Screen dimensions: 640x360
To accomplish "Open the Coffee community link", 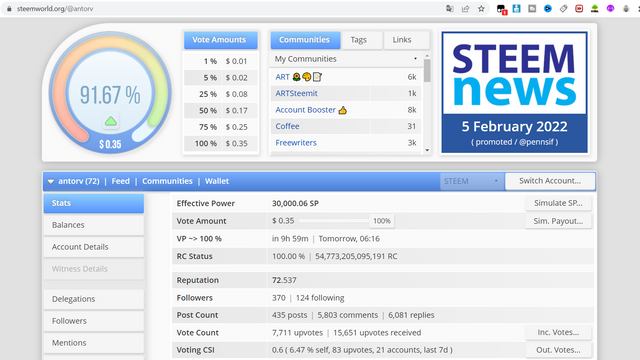I will [x=287, y=126].
